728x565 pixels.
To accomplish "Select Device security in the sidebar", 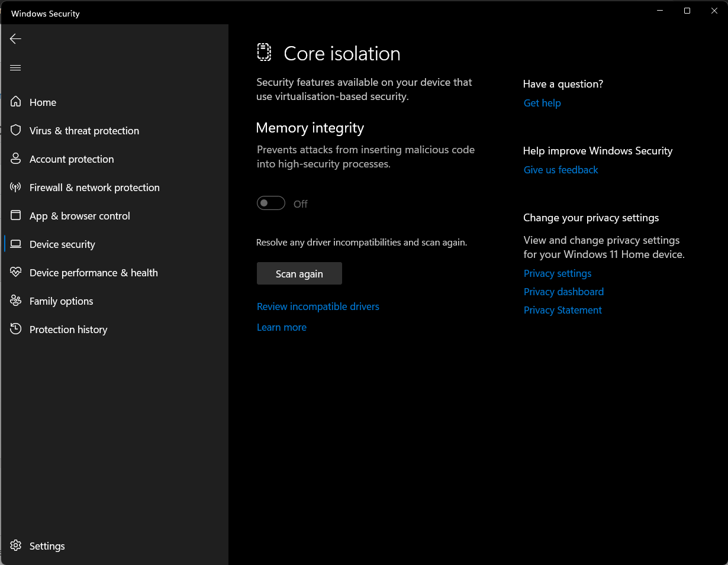I will coord(62,244).
